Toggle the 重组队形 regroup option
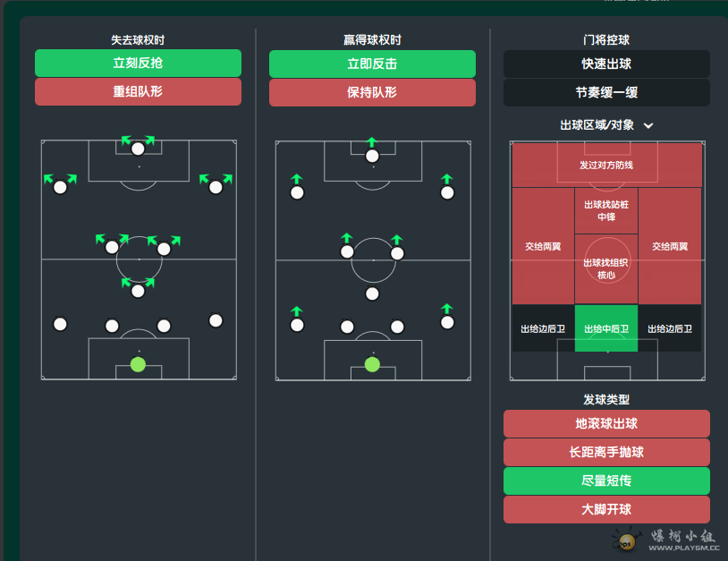The width and height of the screenshot is (728, 561). point(138,92)
